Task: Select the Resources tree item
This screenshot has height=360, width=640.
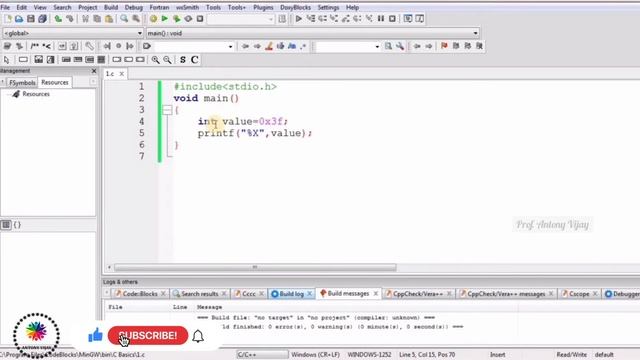Action: click(x=36, y=94)
